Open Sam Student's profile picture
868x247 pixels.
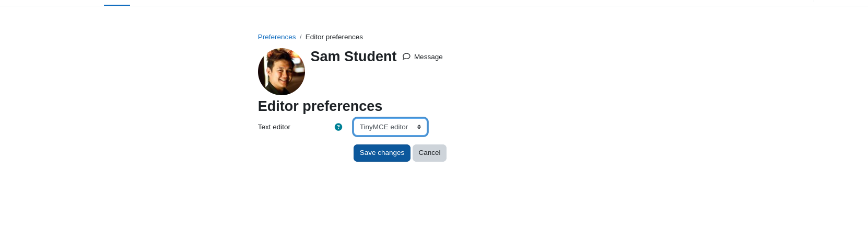coord(281,72)
